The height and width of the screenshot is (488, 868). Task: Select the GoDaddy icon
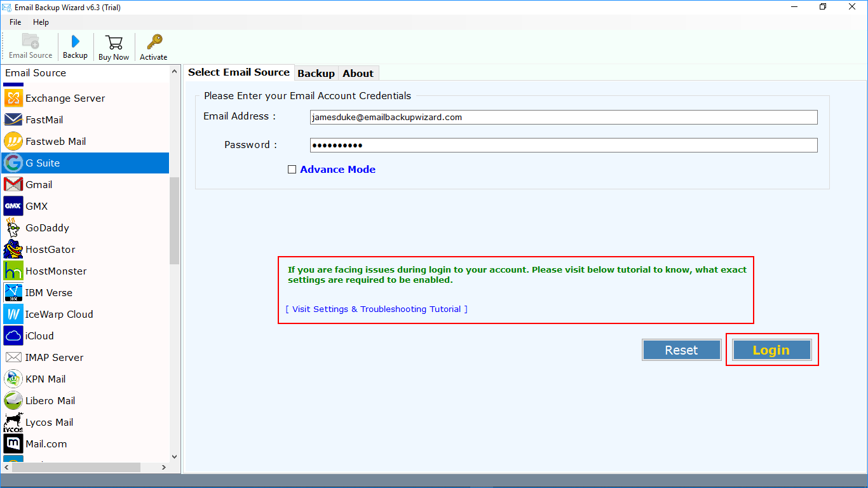coord(13,227)
